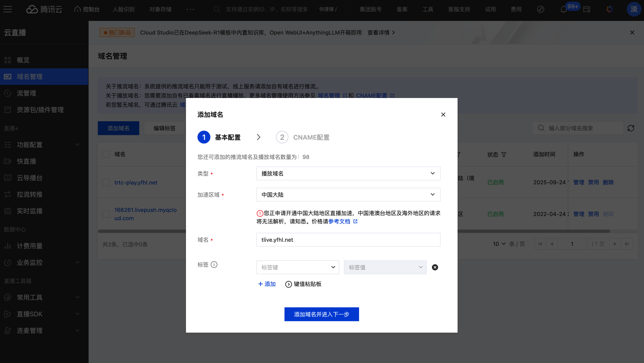
Task: Check the select-all domains checkbox
Action: (106, 154)
